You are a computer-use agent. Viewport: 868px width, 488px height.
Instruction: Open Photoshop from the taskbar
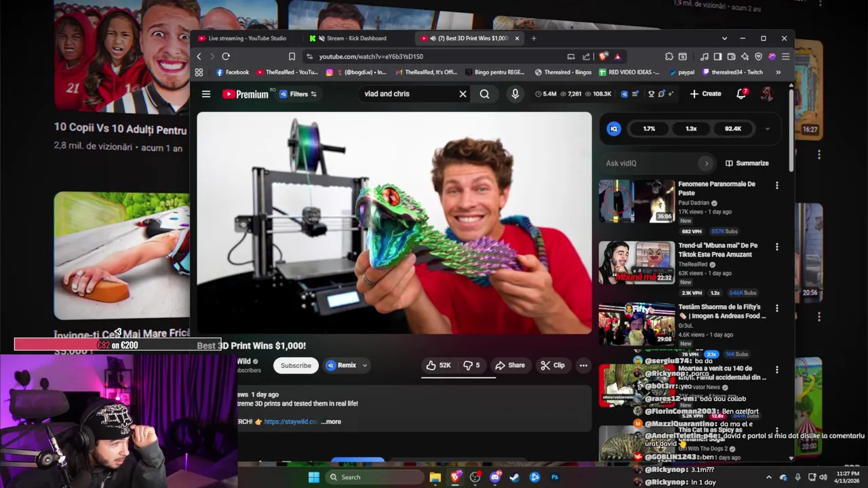click(555, 477)
